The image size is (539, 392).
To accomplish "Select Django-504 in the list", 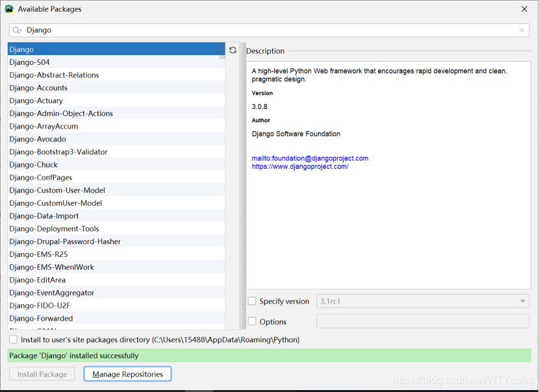I will click(x=116, y=62).
